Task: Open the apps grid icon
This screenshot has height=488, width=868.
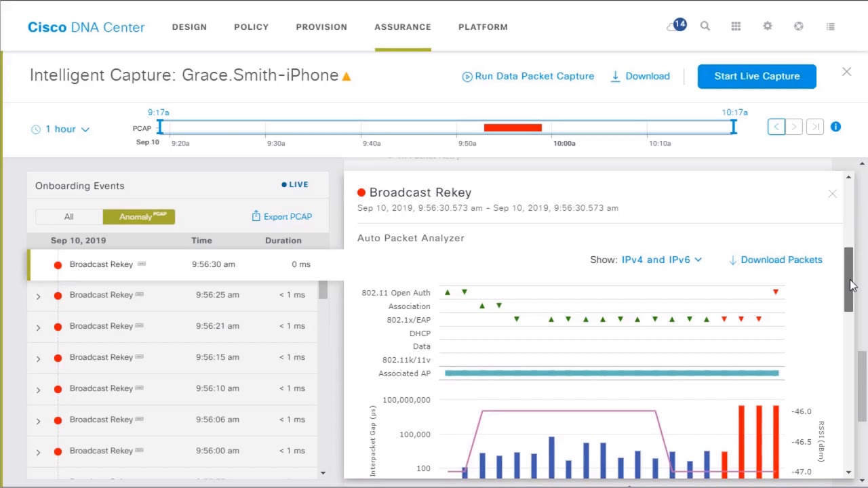Action: coord(736,26)
